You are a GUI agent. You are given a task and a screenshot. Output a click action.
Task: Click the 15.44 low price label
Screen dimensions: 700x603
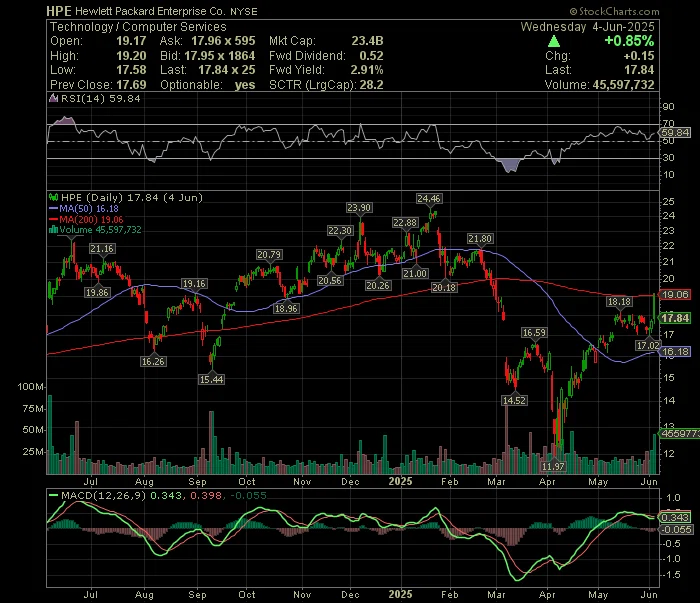(x=212, y=379)
